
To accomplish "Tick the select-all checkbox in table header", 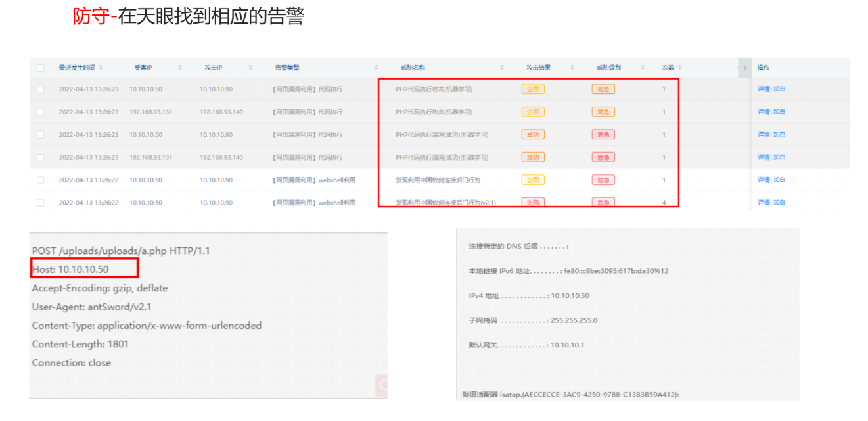I will pos(41,68).
